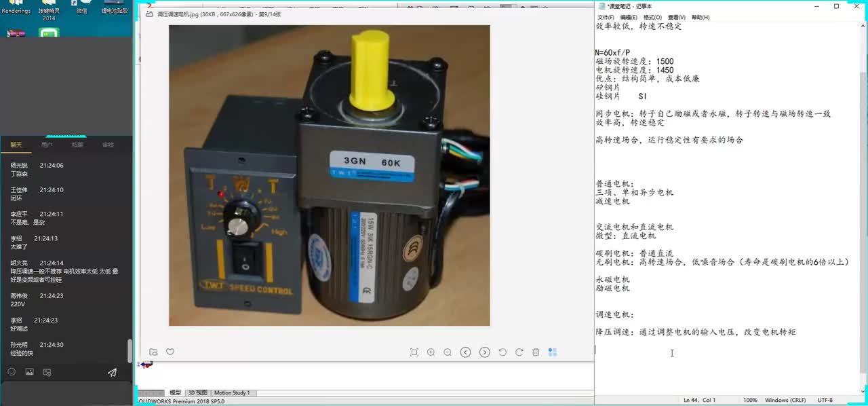Click the line N=60xf/P in Notepad
The height and width of the screenshot is (406, 868).
(612, 53)
